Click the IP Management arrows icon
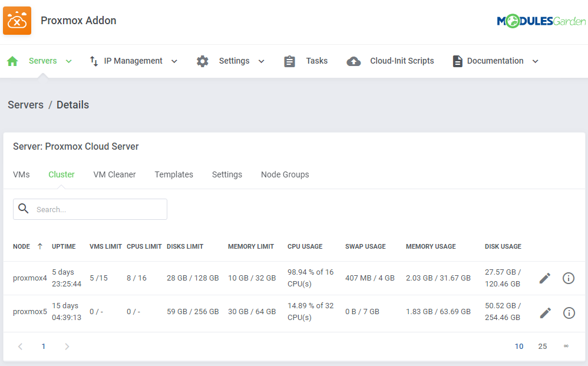The height and width of the screenshot is (366, 588). click(94, 61)
